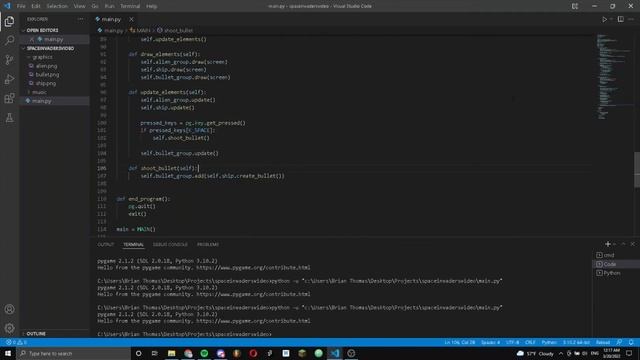Screen dimensions: 640x360
Task: Open the Run and Debug view
Action: click(x=9, y=79)
